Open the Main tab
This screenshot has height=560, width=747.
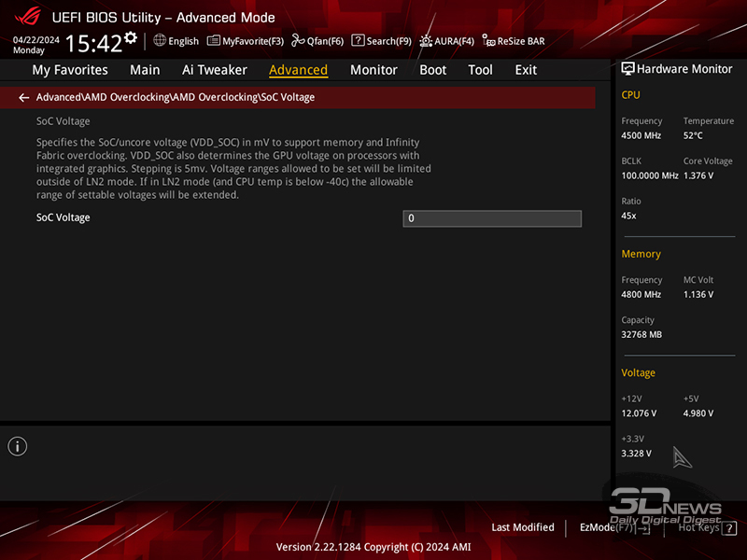tap(145, 70)
